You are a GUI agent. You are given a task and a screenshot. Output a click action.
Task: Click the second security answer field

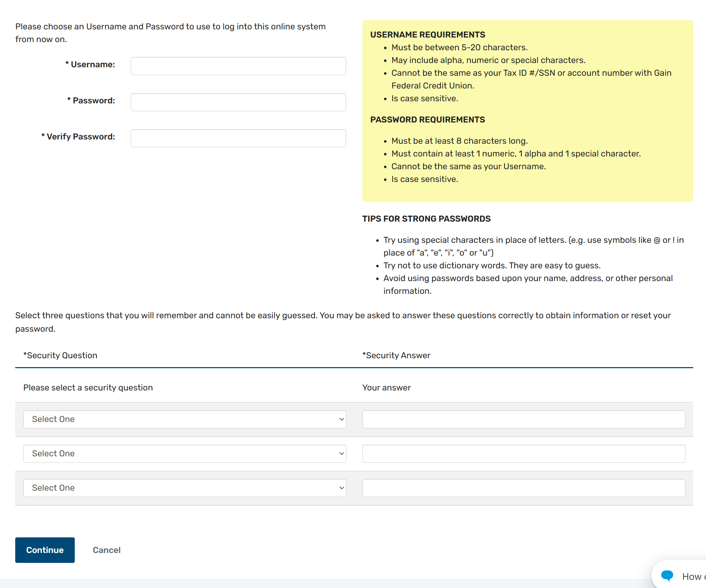click(x=524, y=453)
